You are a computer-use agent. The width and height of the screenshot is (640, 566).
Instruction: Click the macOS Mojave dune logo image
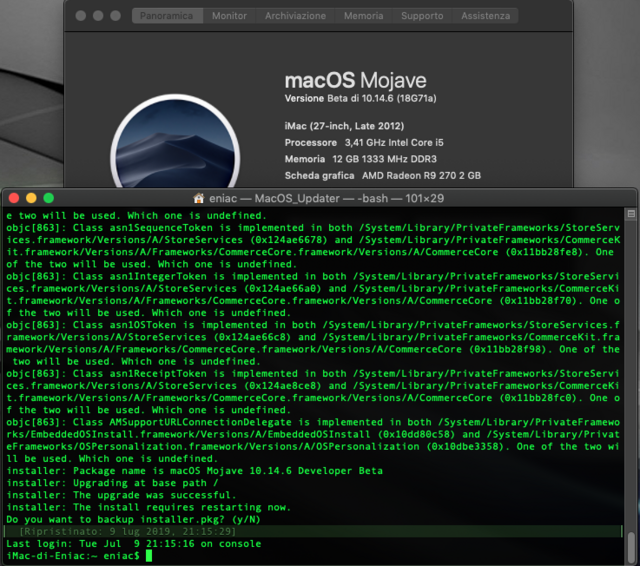click(175, 142)
